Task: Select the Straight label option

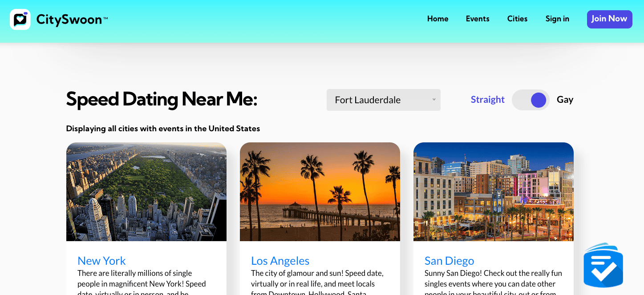Action: pos(487,100)
